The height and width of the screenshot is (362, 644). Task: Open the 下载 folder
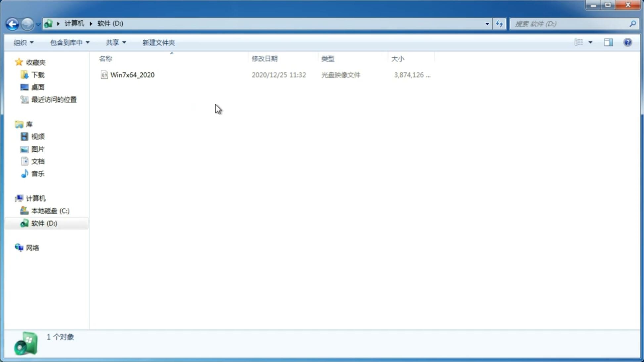pos(37,74)
